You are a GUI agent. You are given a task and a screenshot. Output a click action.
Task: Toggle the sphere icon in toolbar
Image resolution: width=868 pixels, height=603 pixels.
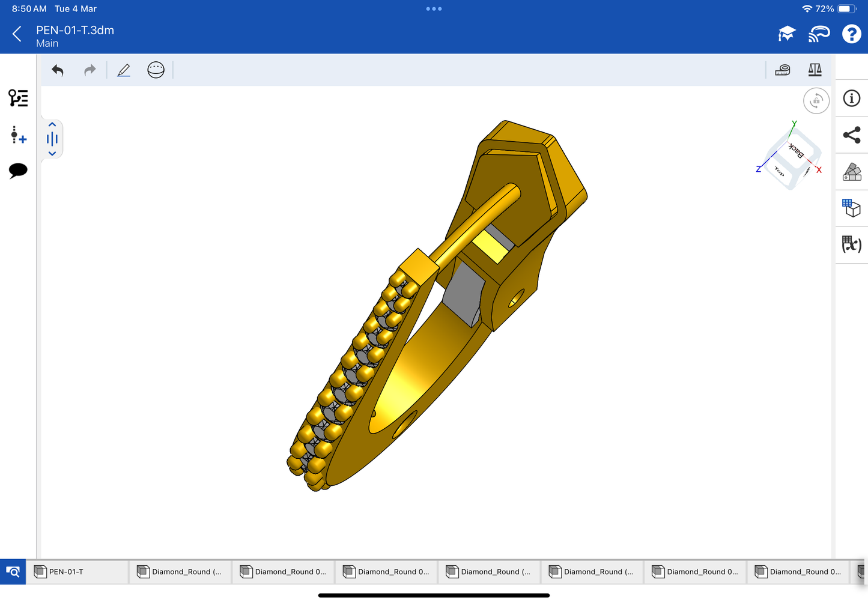(156, 70)
